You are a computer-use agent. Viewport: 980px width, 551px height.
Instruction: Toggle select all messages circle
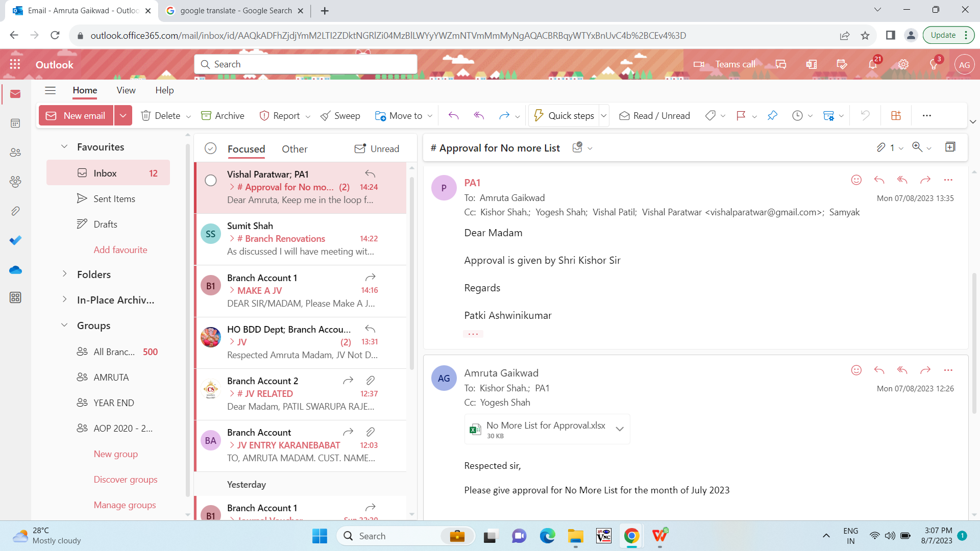click(x=210, y=148)
